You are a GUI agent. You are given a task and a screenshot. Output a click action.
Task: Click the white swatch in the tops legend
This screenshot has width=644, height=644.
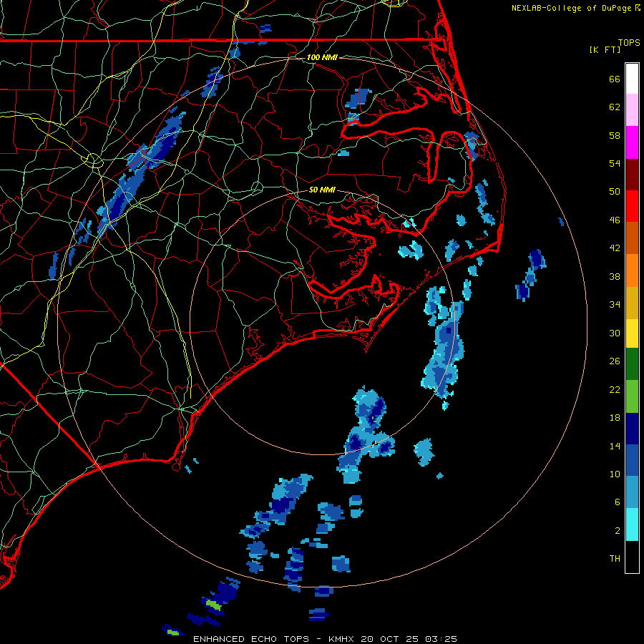click(x=632, y=79)
